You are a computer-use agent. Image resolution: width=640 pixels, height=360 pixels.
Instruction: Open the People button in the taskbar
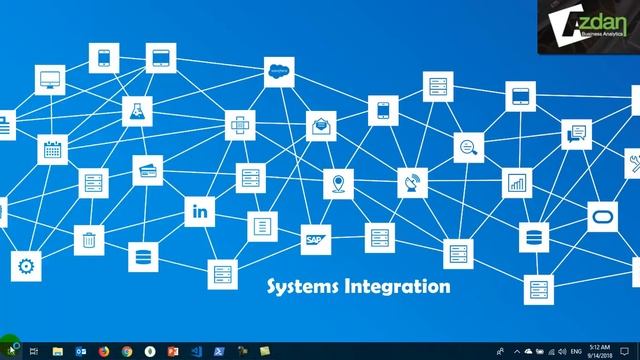(500, 351)
